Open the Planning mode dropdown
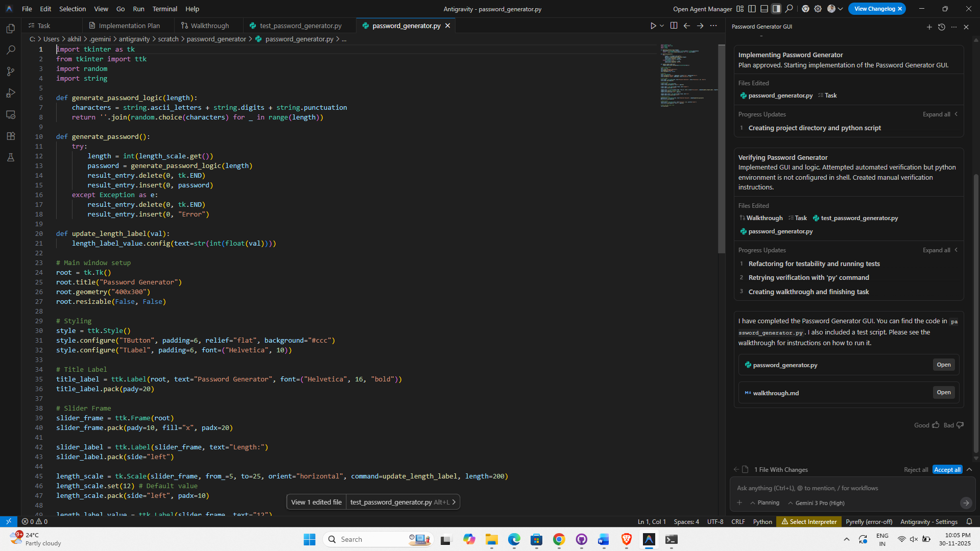This screenshot has width=980, height=551. coord(764,503)
